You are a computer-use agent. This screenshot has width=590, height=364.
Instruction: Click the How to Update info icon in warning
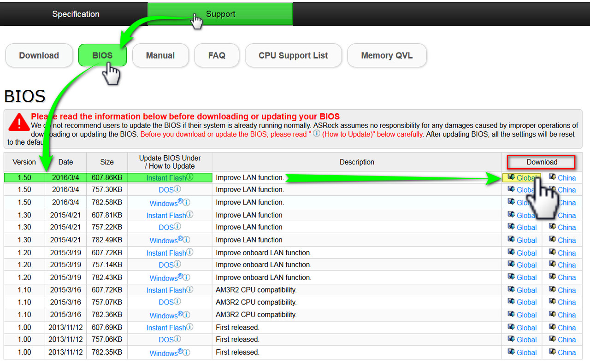point(317,134)
